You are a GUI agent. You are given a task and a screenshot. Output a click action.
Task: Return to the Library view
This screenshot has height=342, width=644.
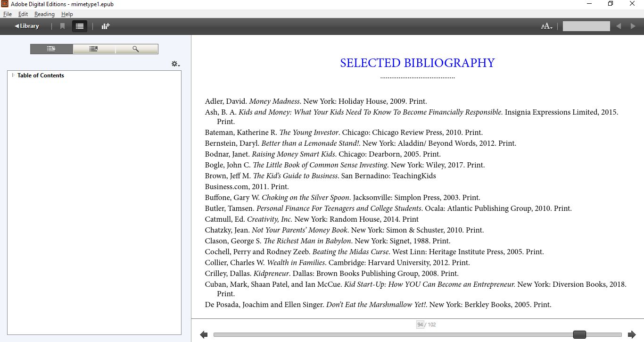tap(27, 26)
